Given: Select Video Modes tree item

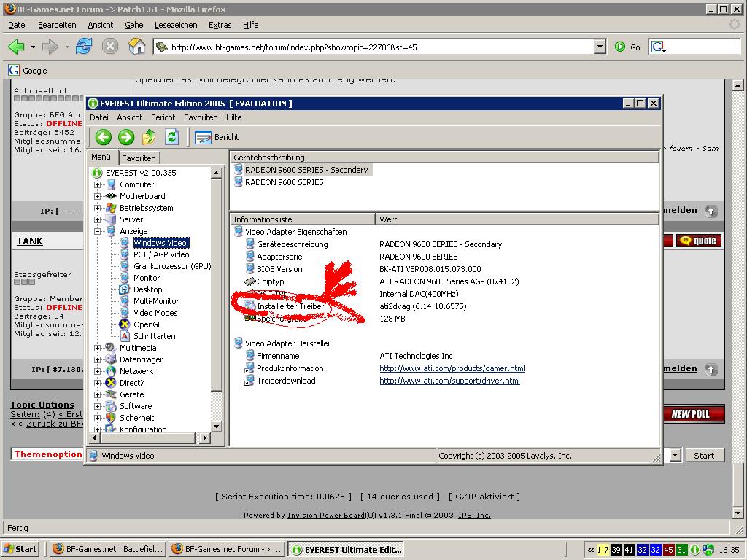Looking at the screenshot, I should (x=155, y=313).
